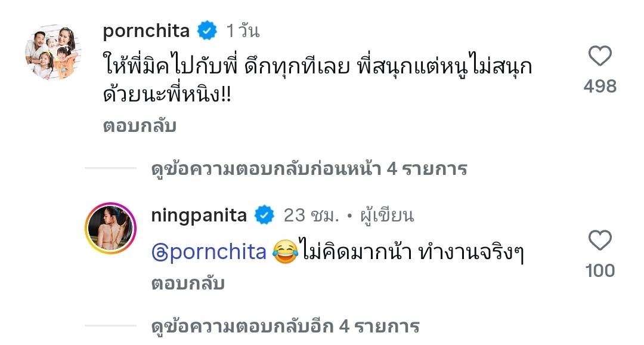Image resolution: width=644 pixels, height=345 pixels.
Task: Click the verified badge beside pornchita
Action: click(x=208, y=31)
